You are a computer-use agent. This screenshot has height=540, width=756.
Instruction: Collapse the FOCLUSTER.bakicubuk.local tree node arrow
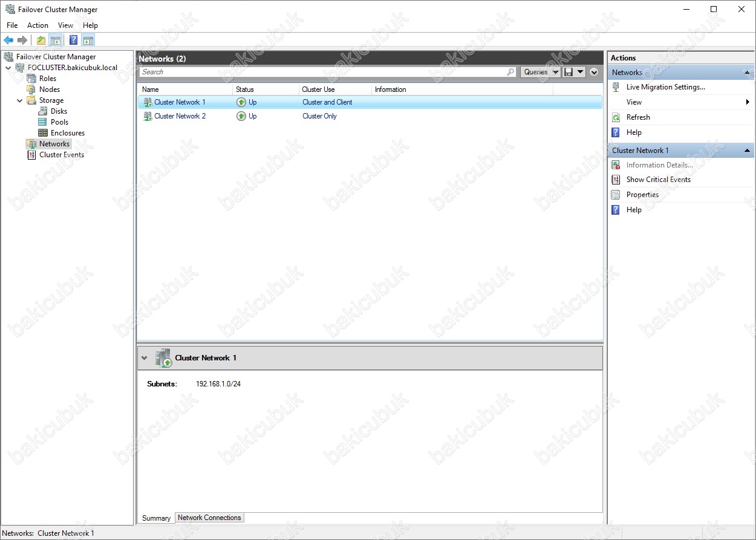[x=8, y=68]
